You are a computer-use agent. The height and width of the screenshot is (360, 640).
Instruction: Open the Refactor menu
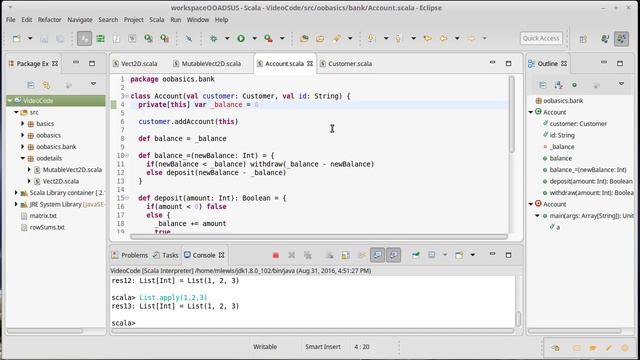[x=49, y=20]
